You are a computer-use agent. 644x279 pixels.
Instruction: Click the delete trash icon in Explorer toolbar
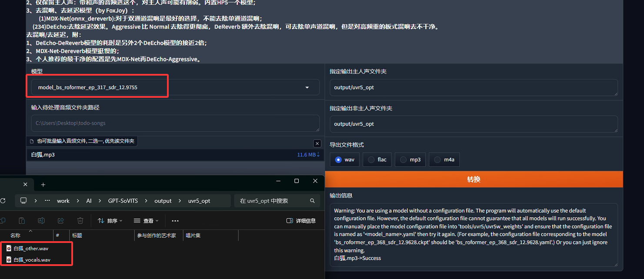point(80,221)
